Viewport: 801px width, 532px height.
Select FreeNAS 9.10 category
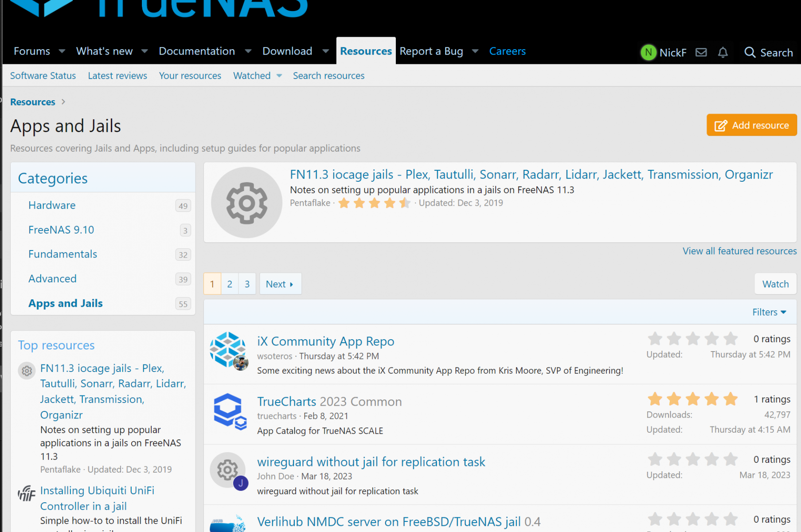[x=61, y=230]
